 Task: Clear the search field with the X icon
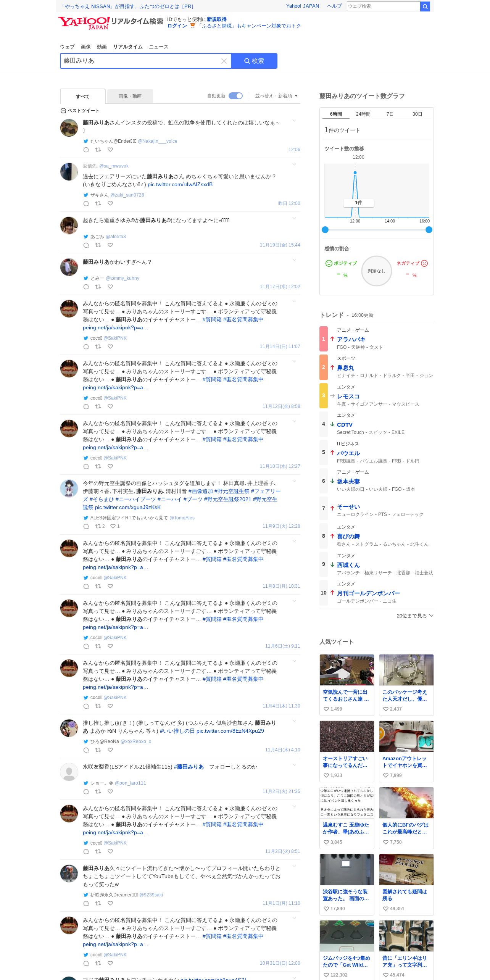click(x=224, y=61)
